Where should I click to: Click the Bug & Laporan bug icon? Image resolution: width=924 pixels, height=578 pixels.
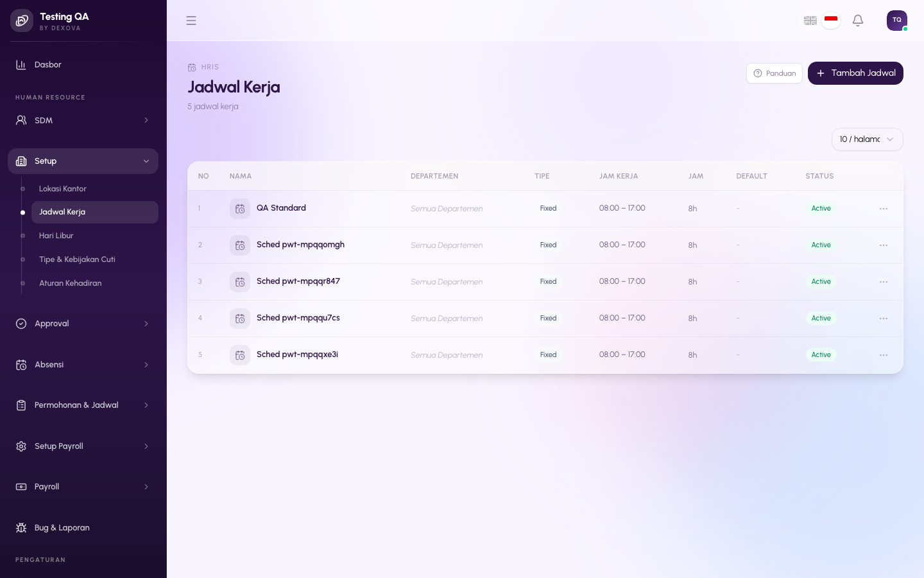click(21, 528)
